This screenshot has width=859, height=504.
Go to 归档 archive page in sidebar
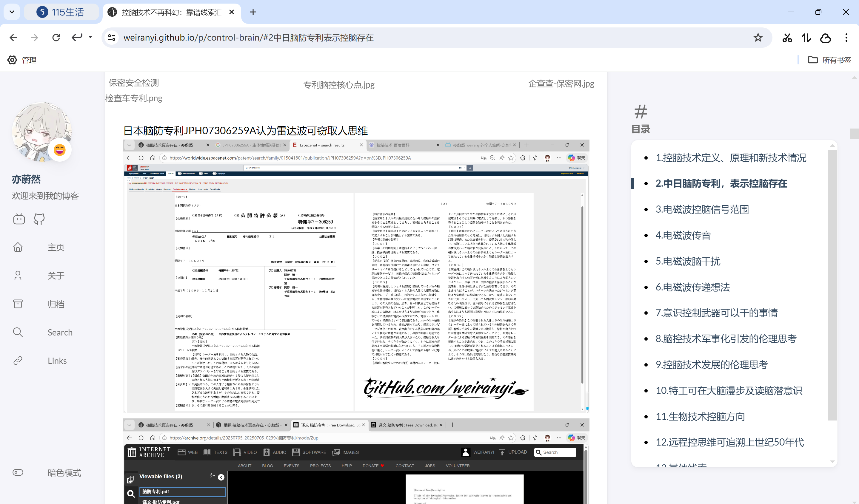pos(56,304)
